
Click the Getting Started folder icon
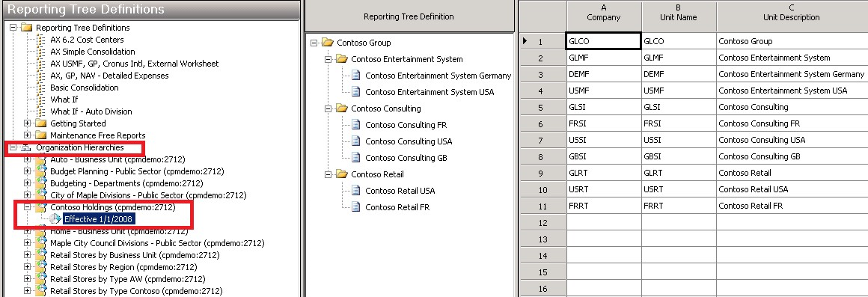click(x=41, y=123)
